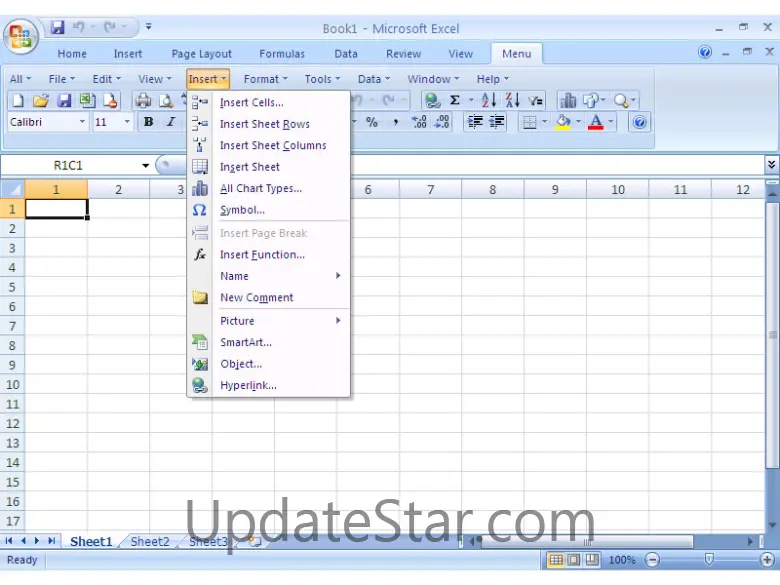Switch to Normal view in status bar

pos(556,560)
